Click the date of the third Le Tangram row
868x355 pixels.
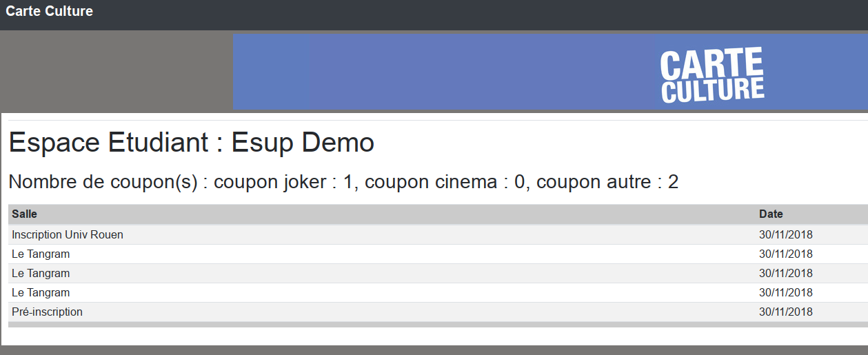(x=785, y=292)
